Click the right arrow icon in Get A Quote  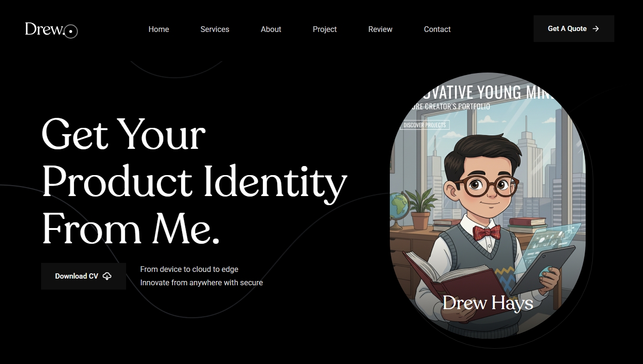click(596, 29)
